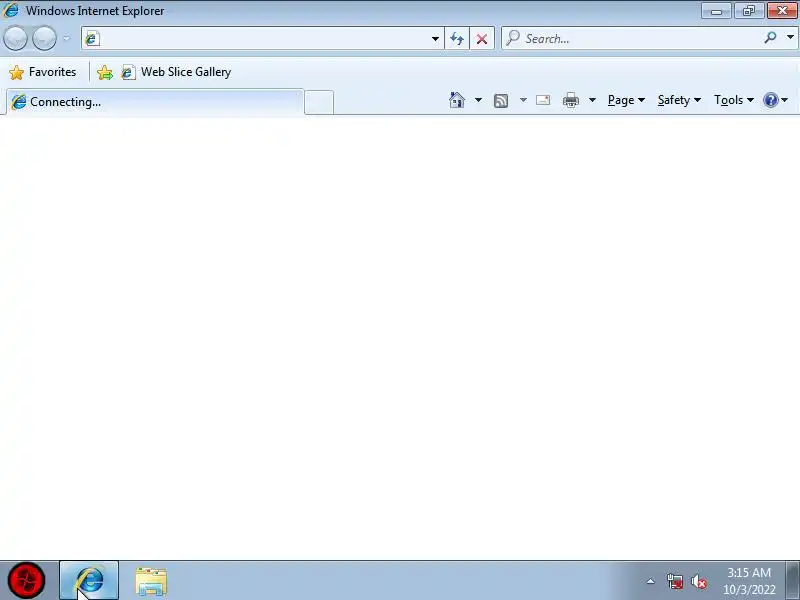Screen dimensions: 800x600
Task: Click the Home page icon
Action: pyautogui.click(x=457, y=100)
